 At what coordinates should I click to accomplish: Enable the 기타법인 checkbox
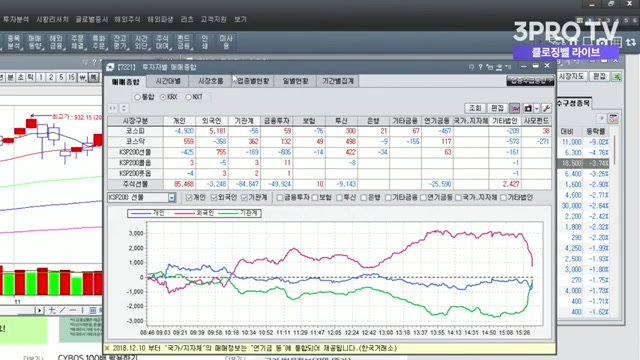coord(504,198)
